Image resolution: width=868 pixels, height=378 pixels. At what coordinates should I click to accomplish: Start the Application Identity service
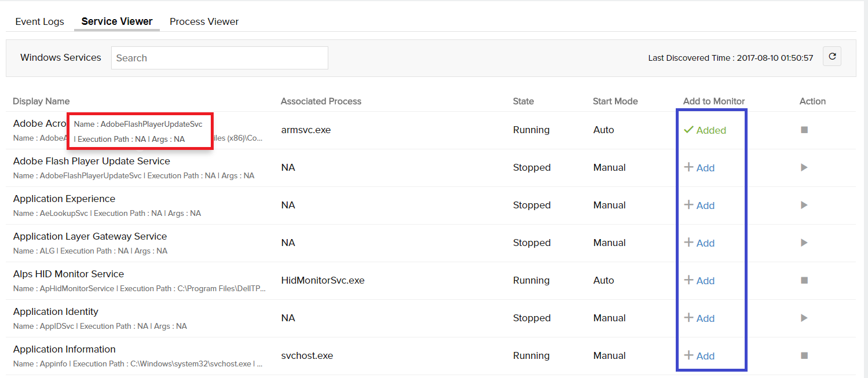coord(804,318)
